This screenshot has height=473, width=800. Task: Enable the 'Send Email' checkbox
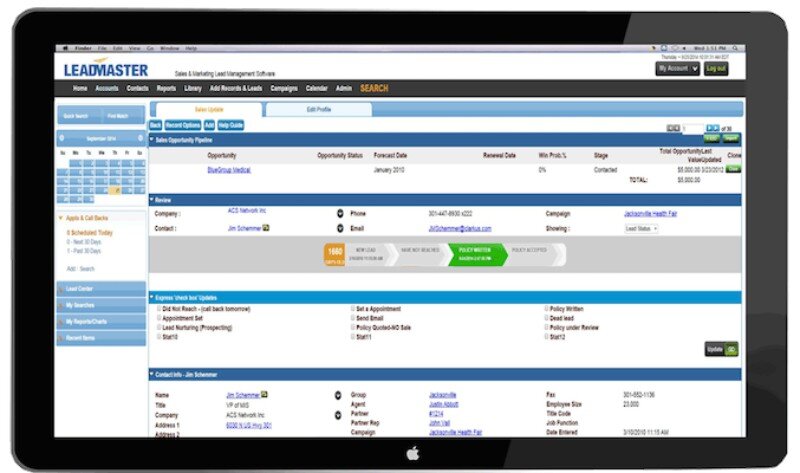[353, 319]
